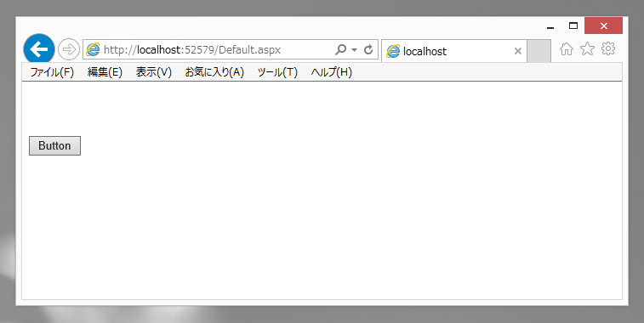Screen dimensions: 644x323
Task: Close the Internet Explorer window
Action: click(x=603, y=25)
